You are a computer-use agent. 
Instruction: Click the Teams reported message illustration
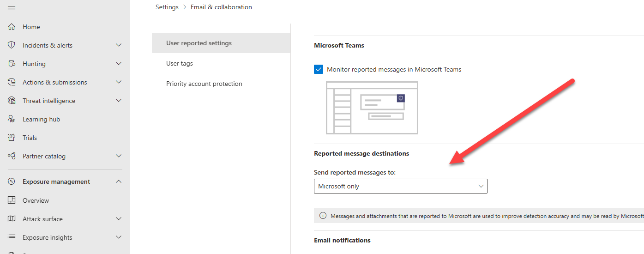coord(372,108)
